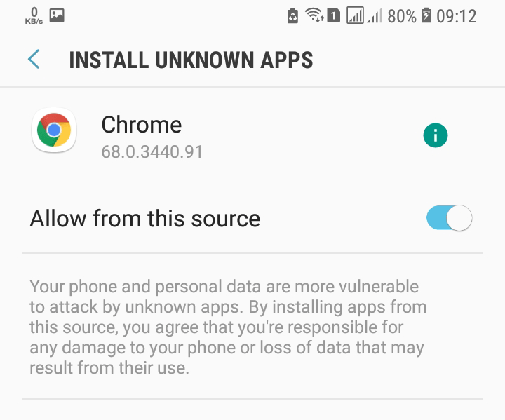Tap 'result from their use' warning line
Screen dimensions: 505x420
109,367
